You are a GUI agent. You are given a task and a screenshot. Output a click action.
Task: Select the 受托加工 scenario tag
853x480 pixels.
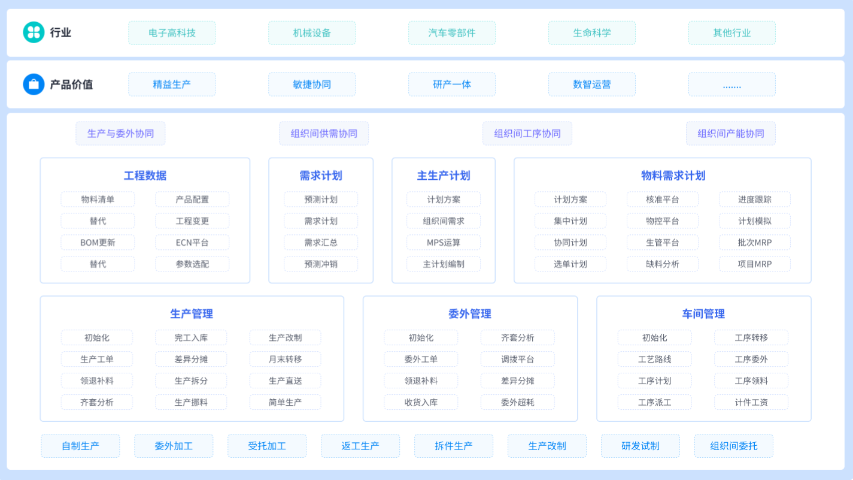(267, 446)
